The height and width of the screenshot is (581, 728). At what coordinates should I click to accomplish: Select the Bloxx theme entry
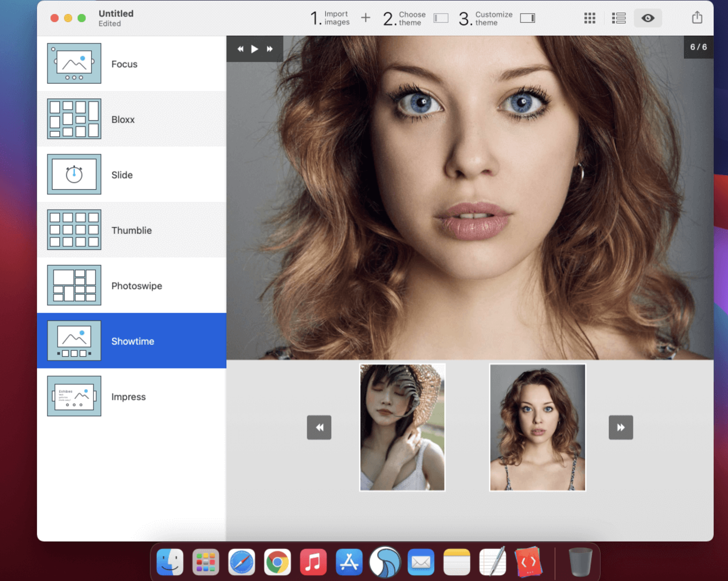click(x=123, y=119)
